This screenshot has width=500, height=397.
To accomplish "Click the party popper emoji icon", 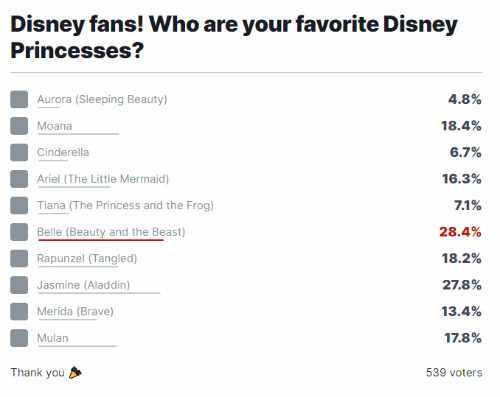I will click(x=75, y=373).
